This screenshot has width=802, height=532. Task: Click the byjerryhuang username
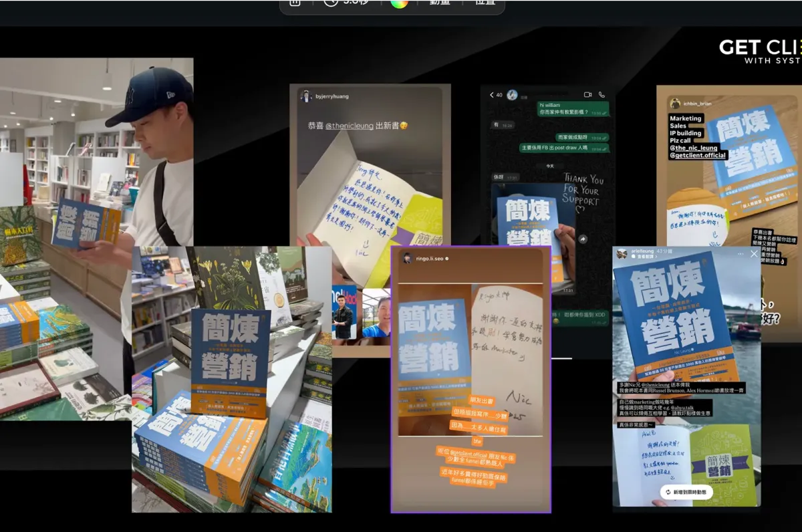pyautogui.click(x=332, y=96)
